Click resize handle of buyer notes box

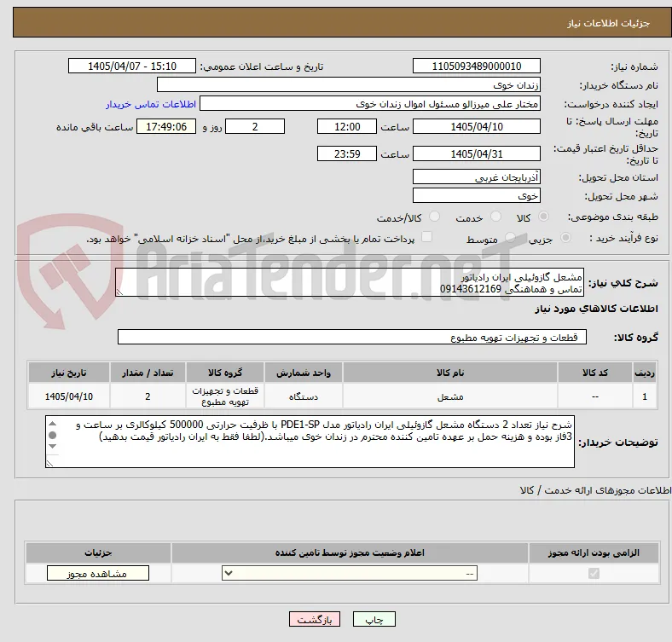point(49,463)
